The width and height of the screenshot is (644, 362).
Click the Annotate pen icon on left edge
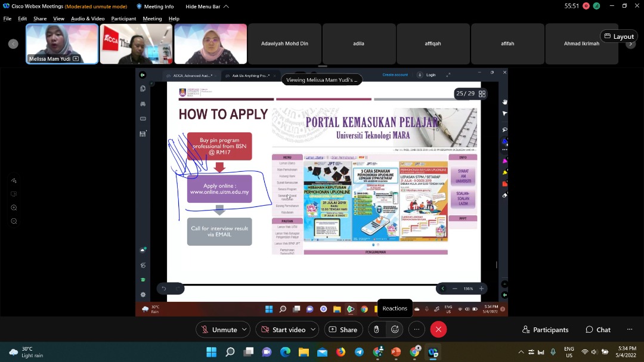(14, 180)
